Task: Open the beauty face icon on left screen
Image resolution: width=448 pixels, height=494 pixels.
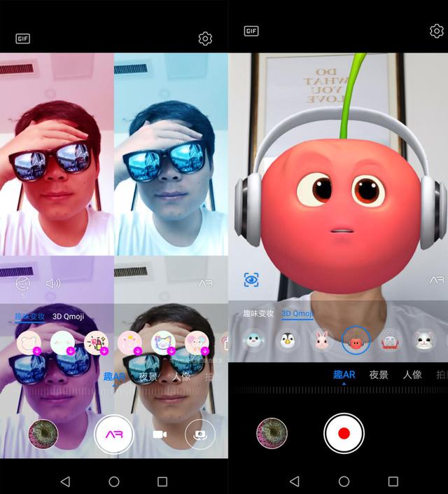Action: click(22, 284)
